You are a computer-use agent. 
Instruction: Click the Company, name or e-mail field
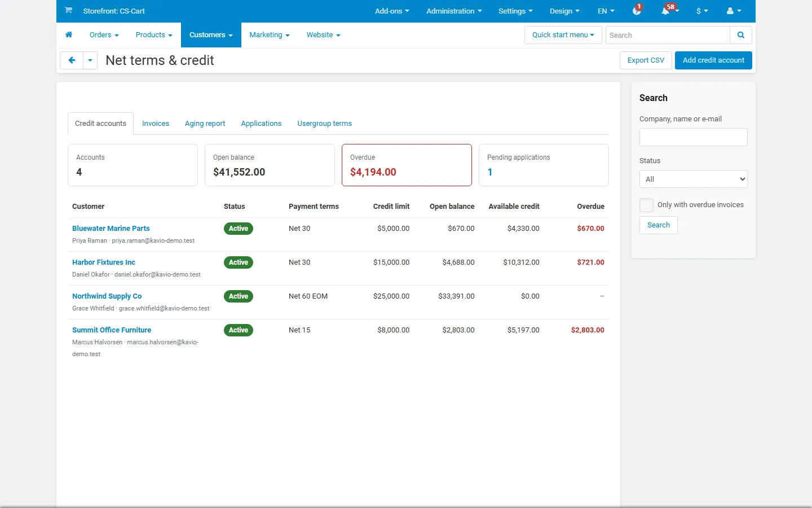[694, 137]
